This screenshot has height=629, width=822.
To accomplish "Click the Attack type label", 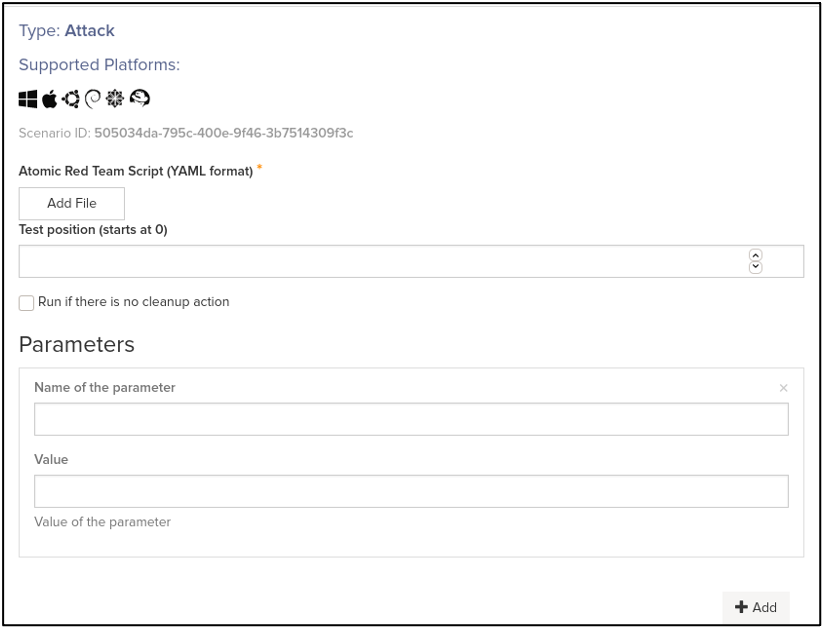I will [x=89, y=31].
